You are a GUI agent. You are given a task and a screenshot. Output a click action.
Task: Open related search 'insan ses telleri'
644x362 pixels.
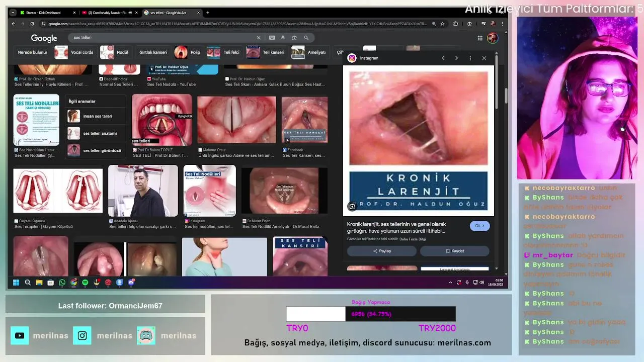click(95, 116)
